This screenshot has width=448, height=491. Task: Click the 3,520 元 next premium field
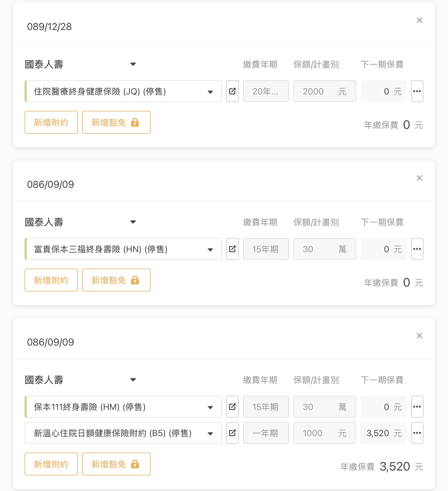[384, 433]
